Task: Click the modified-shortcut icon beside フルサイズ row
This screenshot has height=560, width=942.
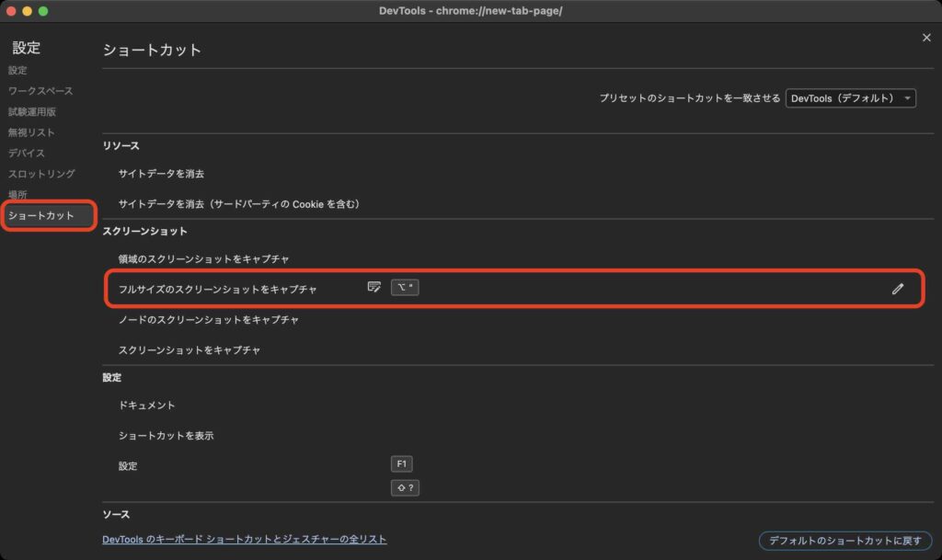Action: 374,288
